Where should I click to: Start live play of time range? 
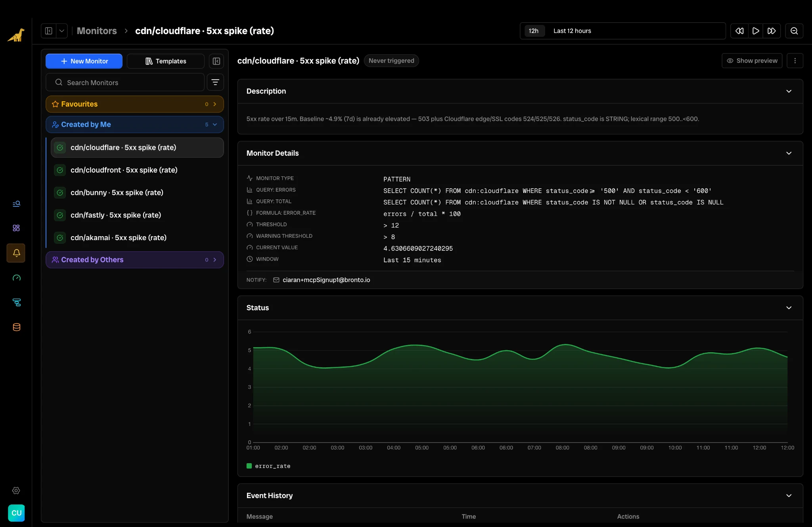pos(756,31)
